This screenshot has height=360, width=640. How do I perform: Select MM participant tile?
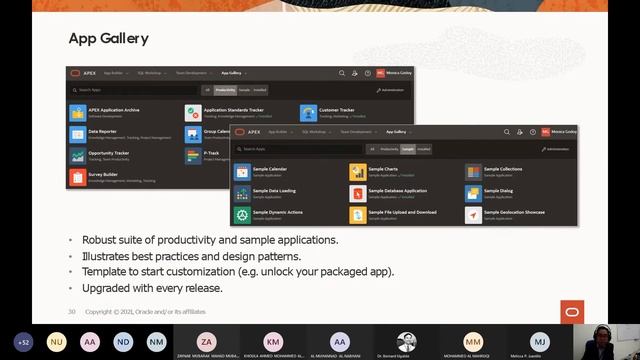[x=473, y=342]
